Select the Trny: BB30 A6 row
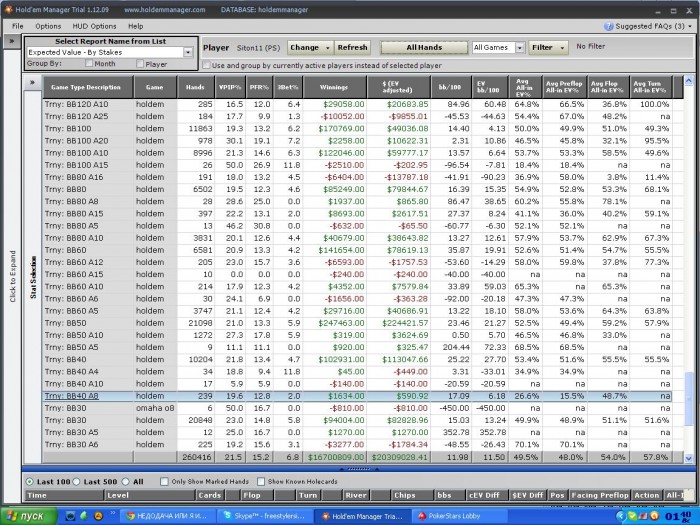Screen dimensions: 700x525 (357, 445)
